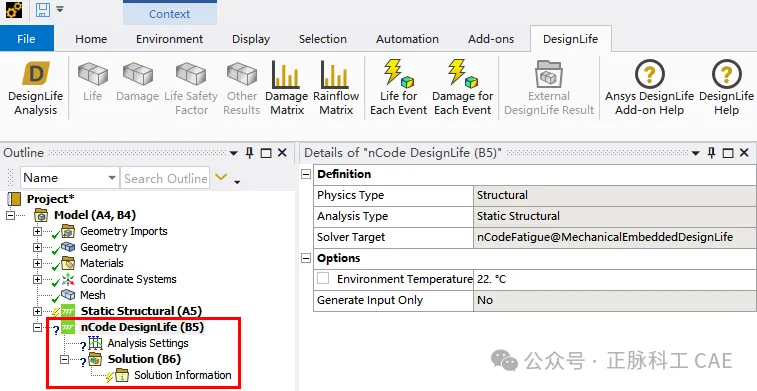The height and width of the screenshot is (391, 757).
Task: Collapse the Model (A4, B4) node
Action: pyautogui.click(x=11, y=215)
